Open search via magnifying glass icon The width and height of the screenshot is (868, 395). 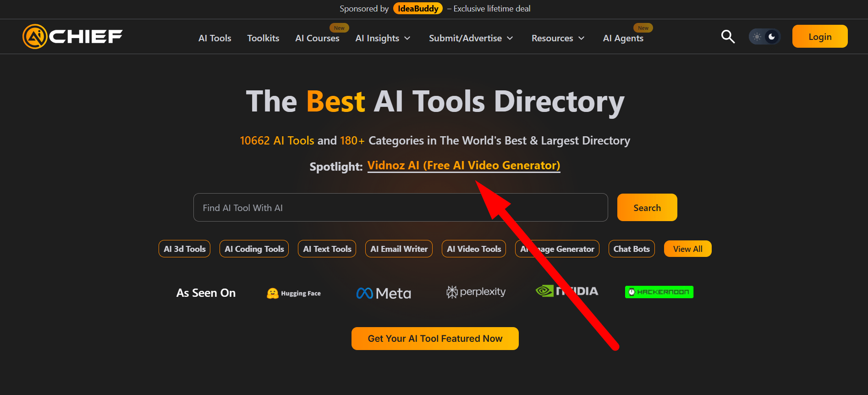pos(728,37)
